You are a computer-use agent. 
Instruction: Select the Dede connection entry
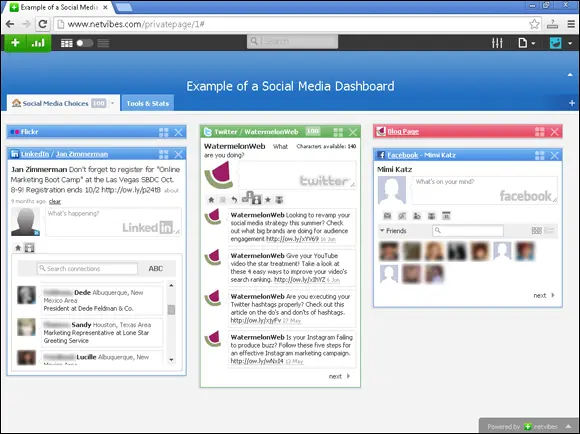(102, 300)
